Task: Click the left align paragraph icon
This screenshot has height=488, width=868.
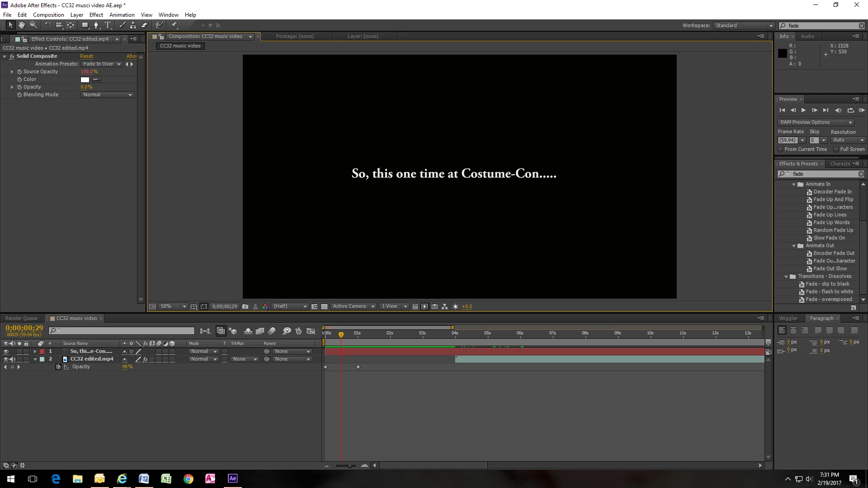Action: (782, 330)
